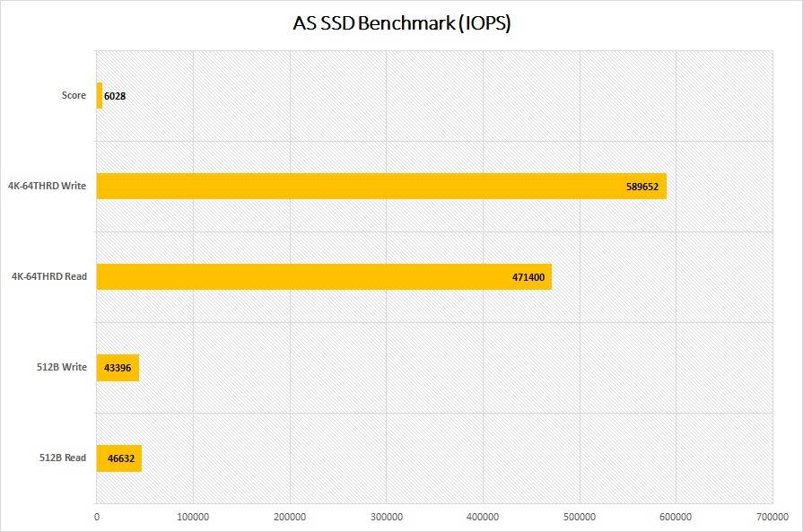Click the axis value 0

pos(97,517)
